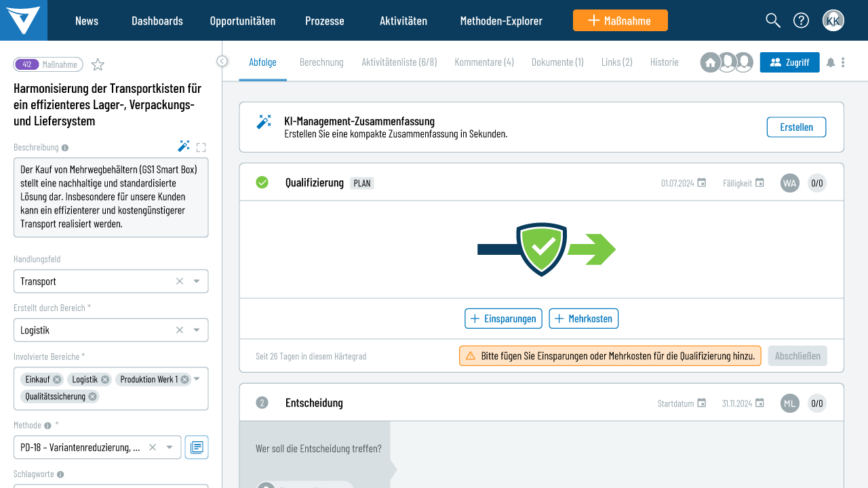Expand the Erstellt durch Bereich dropdown

[197, 330]
